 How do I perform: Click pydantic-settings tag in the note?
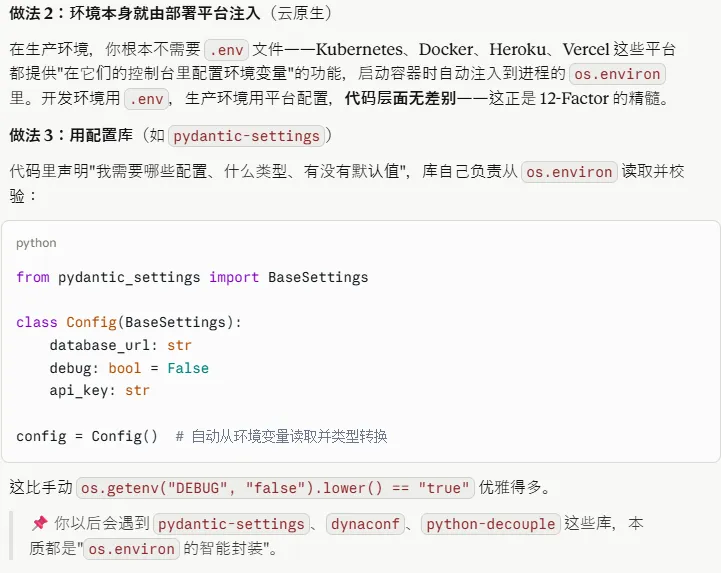tap(231, 524)
